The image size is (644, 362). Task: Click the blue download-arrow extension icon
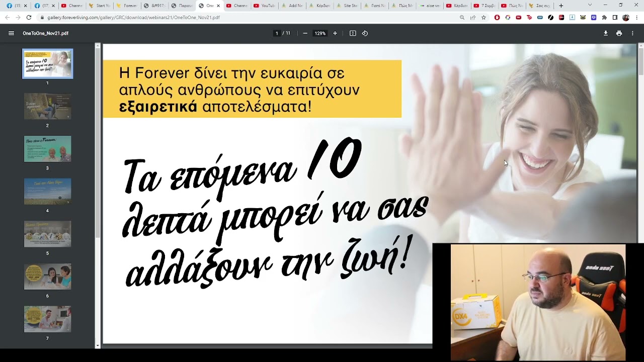(572, 18)
